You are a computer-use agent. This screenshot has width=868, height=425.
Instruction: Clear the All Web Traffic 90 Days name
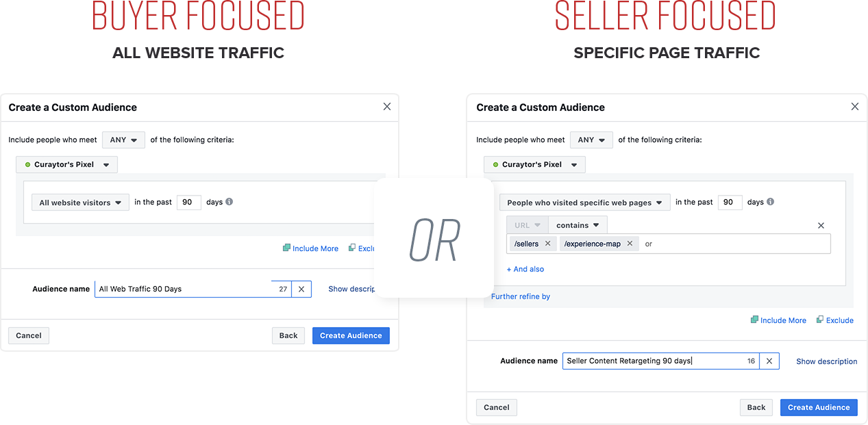coord(301,289)
